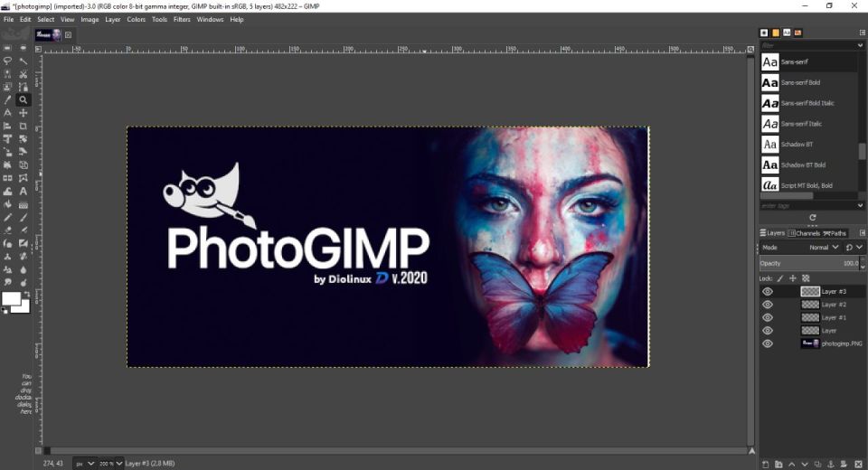Hide the photogimp.PNG layer
The image size is (868, 470).
pyautogui.click(x=768, y=343)
